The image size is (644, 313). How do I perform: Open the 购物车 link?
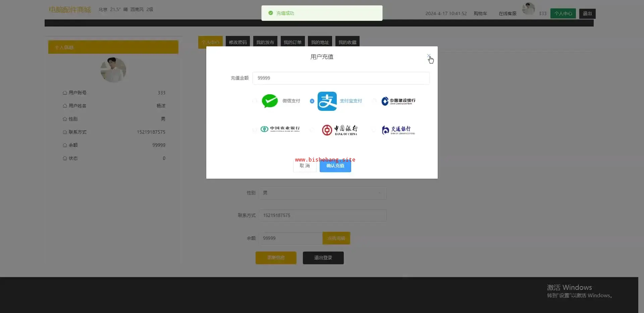(x=480, y=13)
